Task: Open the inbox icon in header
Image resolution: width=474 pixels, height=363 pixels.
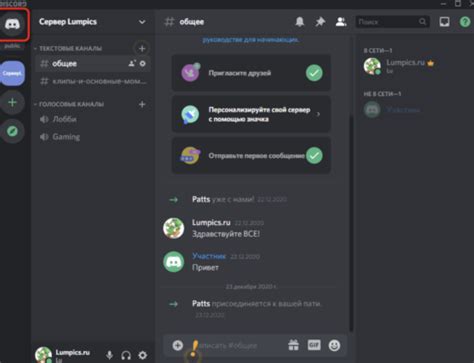Action: tap(444, 22)
